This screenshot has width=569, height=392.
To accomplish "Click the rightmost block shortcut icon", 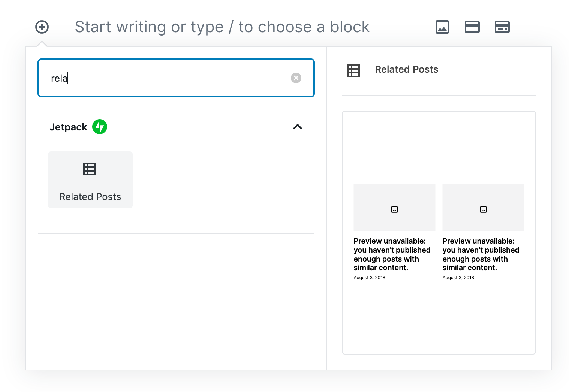I will pyautogui.click(x=502, y=27).
